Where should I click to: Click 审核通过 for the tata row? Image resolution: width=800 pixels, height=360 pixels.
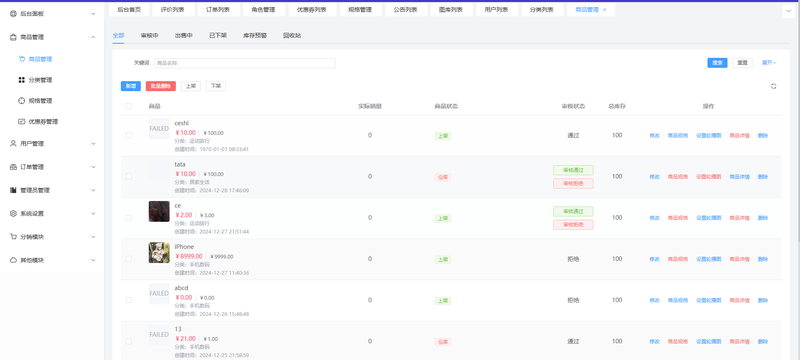pos(573,170)
